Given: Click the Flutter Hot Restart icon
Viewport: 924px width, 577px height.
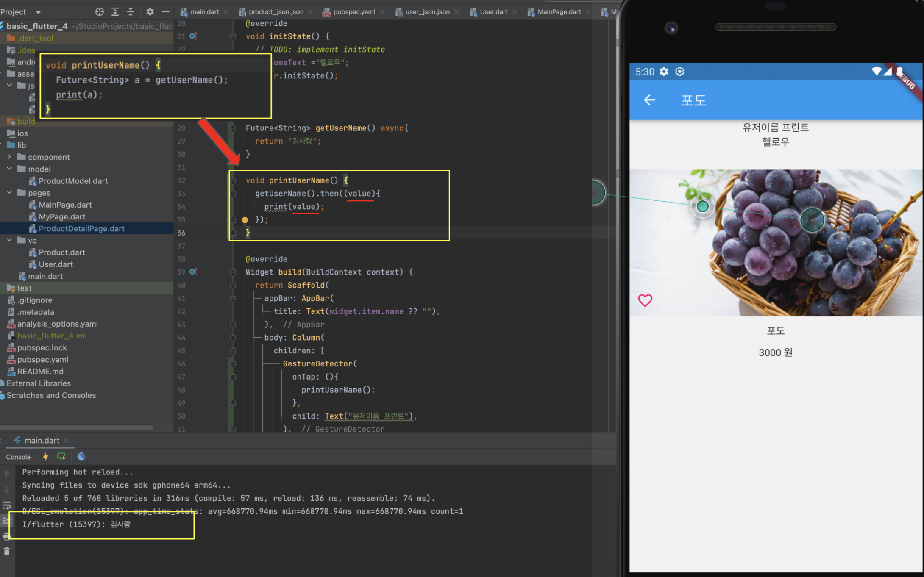Looking at the screenshot, I should (61, 456).
